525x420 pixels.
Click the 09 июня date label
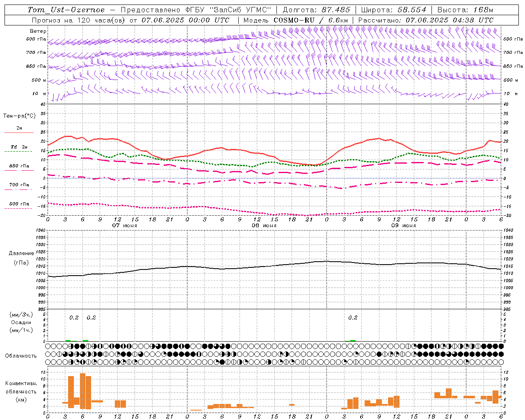(x=404, y=226)
